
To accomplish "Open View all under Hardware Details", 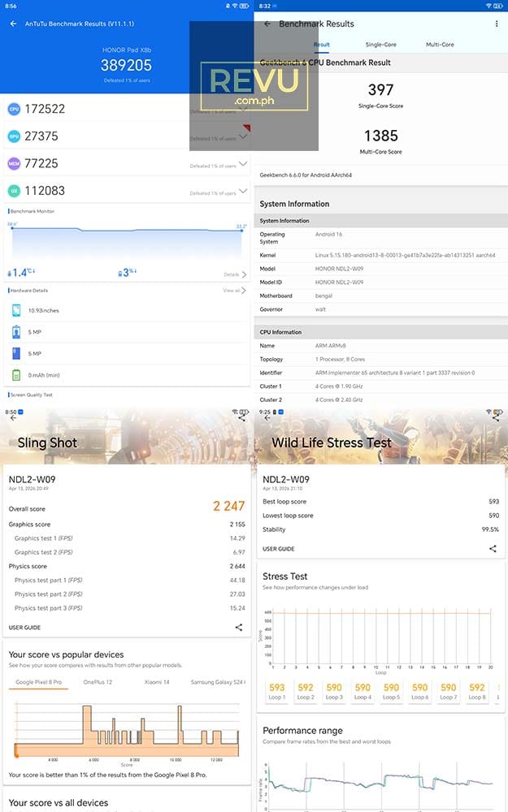I will pyautogui.click(x=233, y=291).
